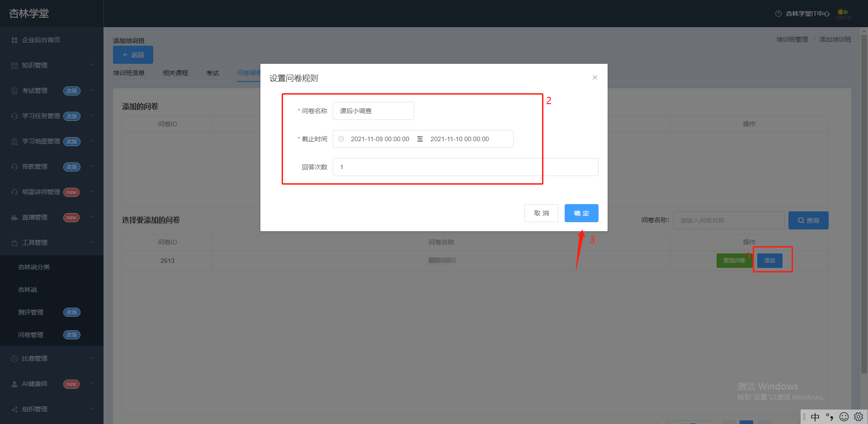Viewport: 868px width, 424px height.
Task: Click the AI健康师 person icon
Action: pyautogui.click(x=14, y=384)
